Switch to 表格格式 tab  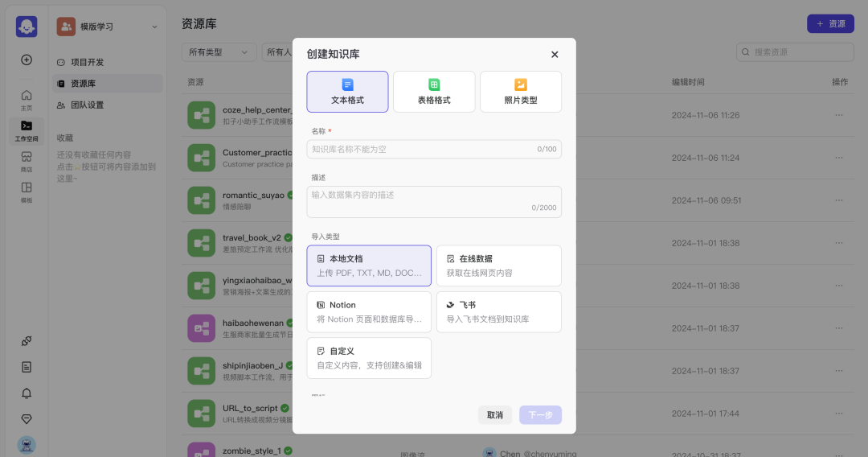(x=434, y=92)
